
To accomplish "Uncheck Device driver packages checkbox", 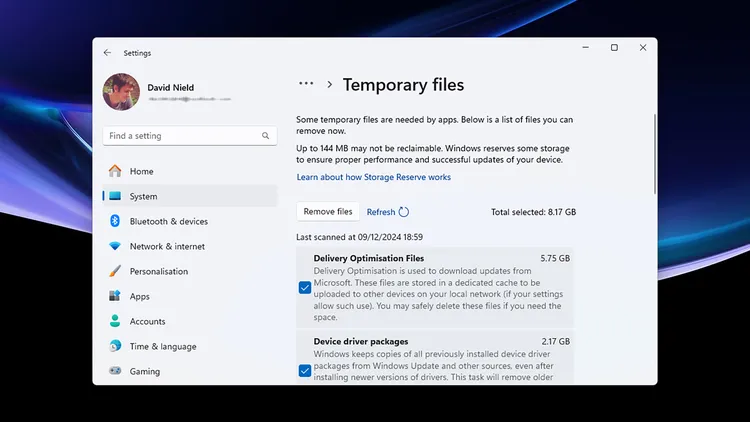I will (305, 370).
